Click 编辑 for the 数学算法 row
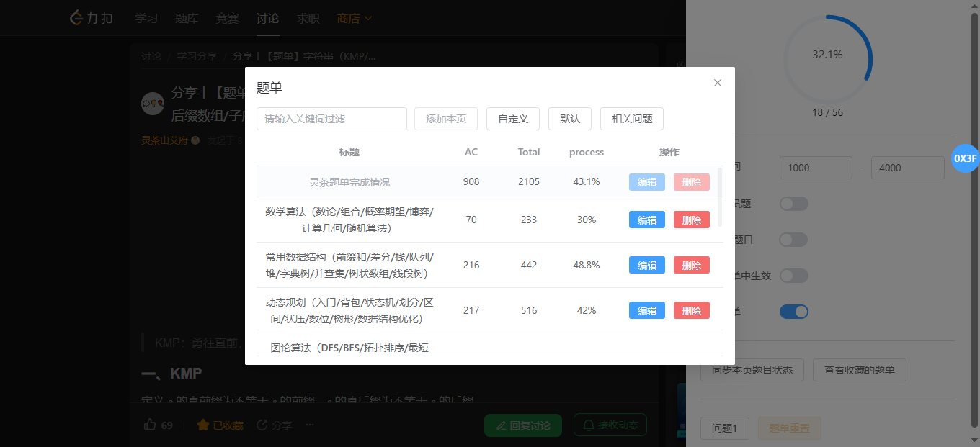Viewport: 980px width, 447px height. pyautogui.click(x=647, y=220)
